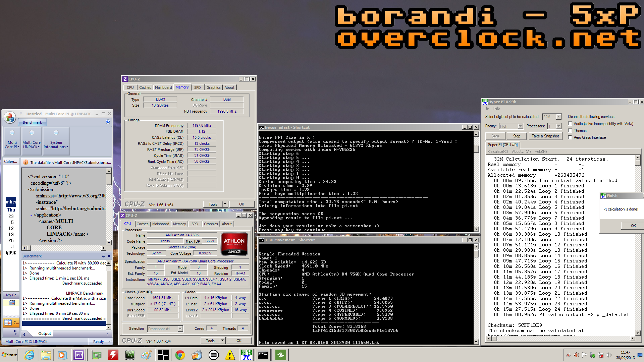Click the green circuit board taskbar icon
This screenshot has width=644, height=362.
97,355
